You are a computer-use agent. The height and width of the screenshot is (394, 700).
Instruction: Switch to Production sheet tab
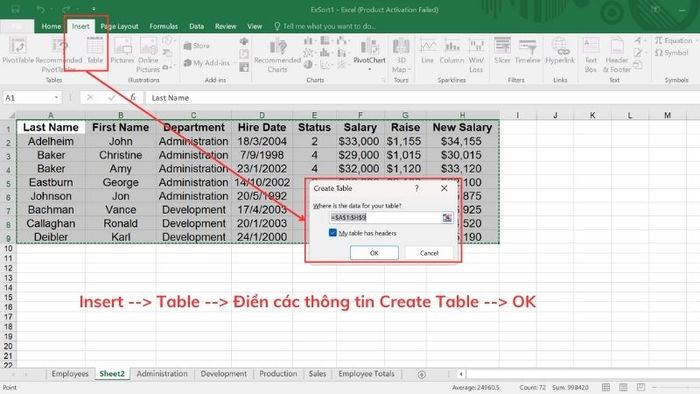click(x=278, y=374)
